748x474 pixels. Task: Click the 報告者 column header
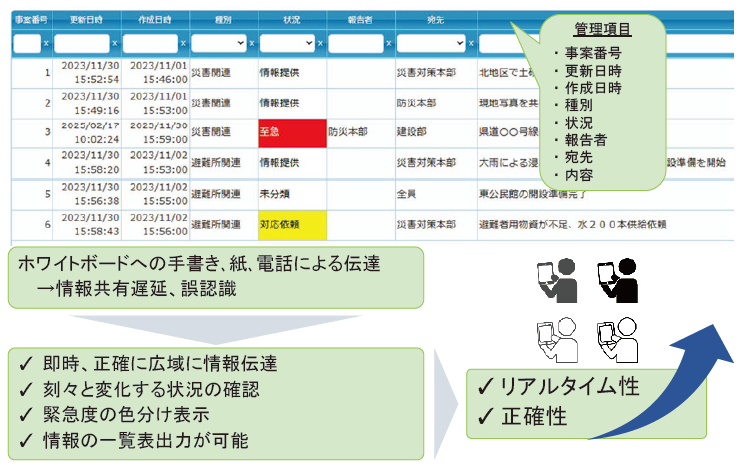360,19
